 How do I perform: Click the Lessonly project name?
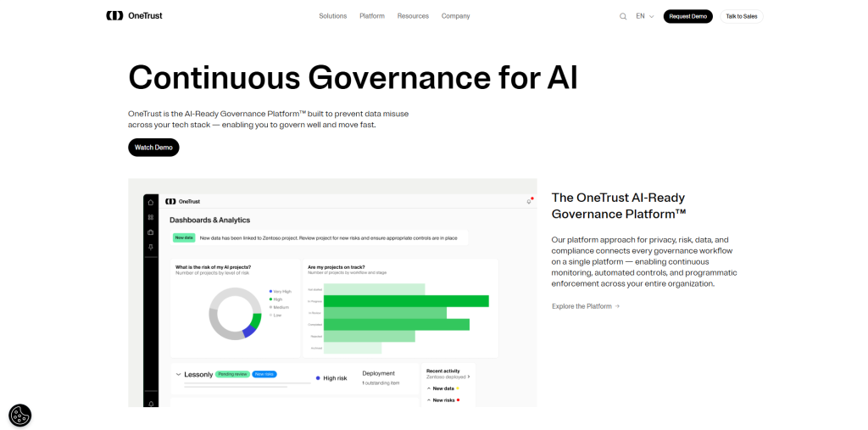(x=198, y=375)
